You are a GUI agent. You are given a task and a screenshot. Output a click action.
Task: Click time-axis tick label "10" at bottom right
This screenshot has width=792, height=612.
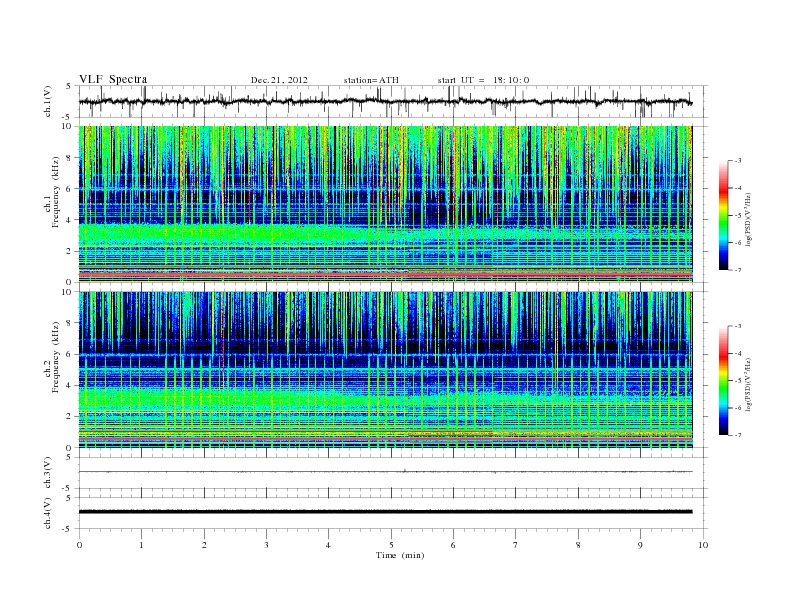coord(703,545)
